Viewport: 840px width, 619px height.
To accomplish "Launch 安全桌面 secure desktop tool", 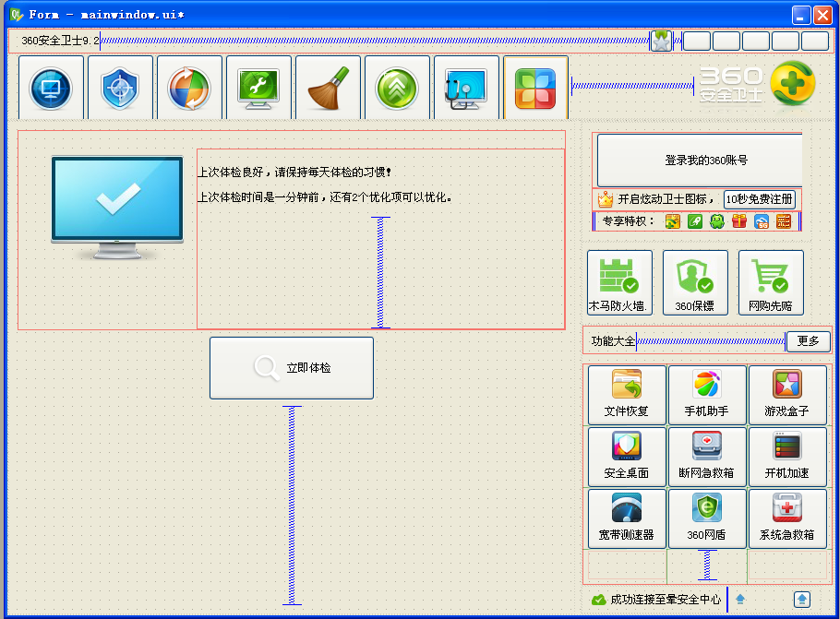I will point(627,457).
